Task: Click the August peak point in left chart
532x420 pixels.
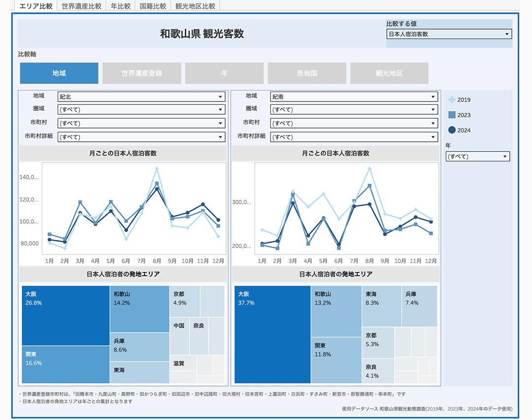Action: tap(157, 168)
